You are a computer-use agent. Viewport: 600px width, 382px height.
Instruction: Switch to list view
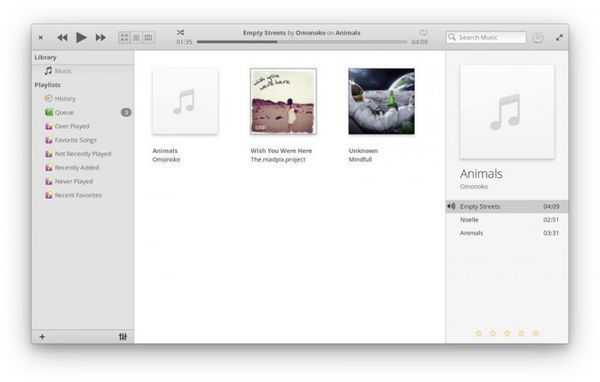point(136,38)
